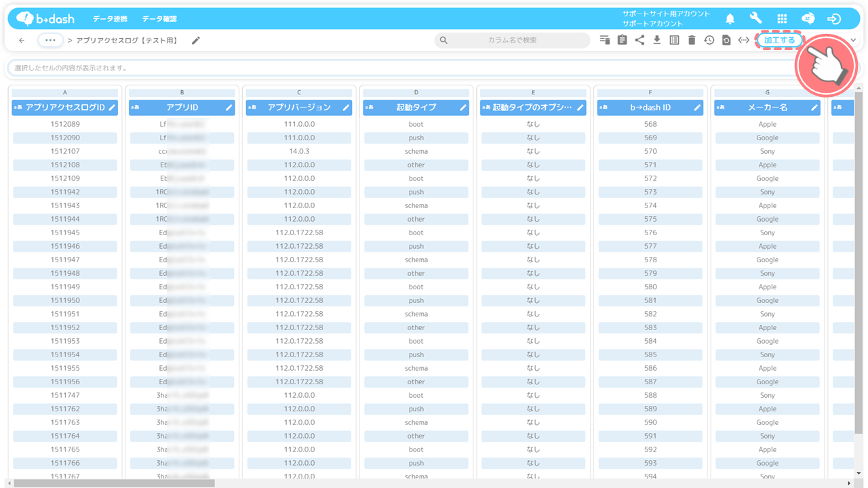Expand the chevron at the toolbar's right end
868x488 pixels.
tap(853, 41)
